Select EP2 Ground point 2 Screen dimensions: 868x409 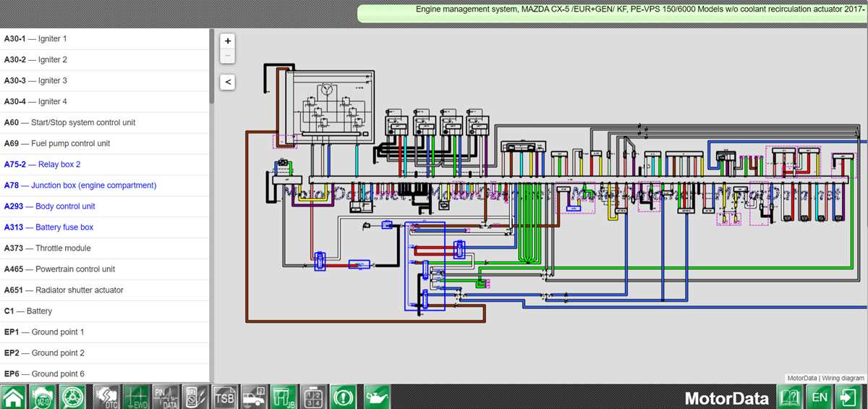tap(104, 354)
